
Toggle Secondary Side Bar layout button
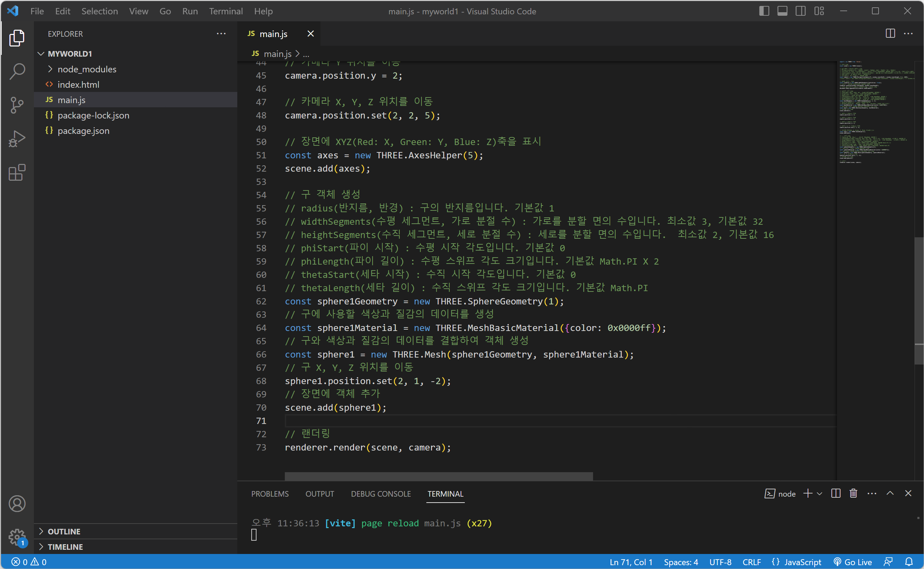pos(801,11)
